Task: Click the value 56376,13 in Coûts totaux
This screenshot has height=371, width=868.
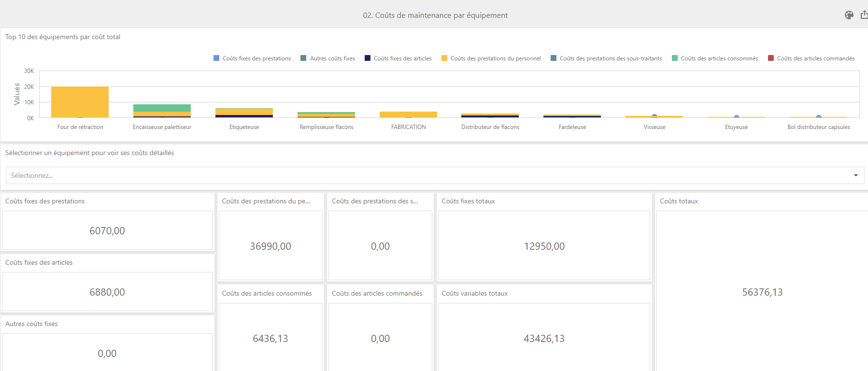Action: (x=763, y=292)
